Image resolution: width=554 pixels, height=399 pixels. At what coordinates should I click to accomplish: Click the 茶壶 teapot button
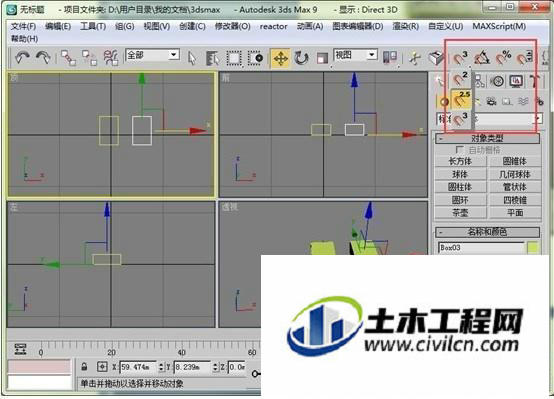[x=460, y=213]
